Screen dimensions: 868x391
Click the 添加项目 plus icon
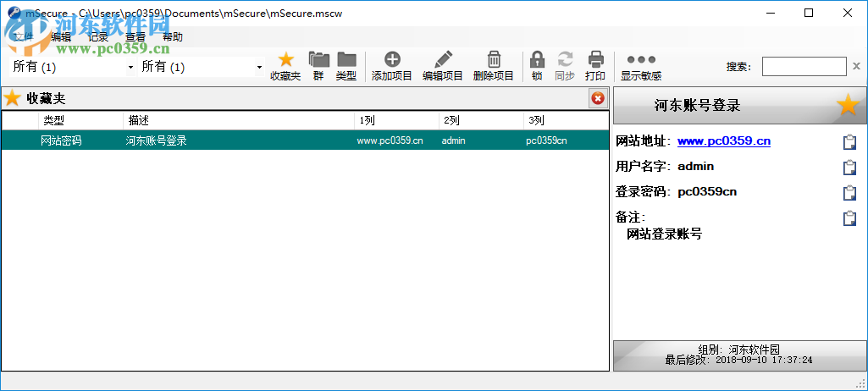point(392,59)
